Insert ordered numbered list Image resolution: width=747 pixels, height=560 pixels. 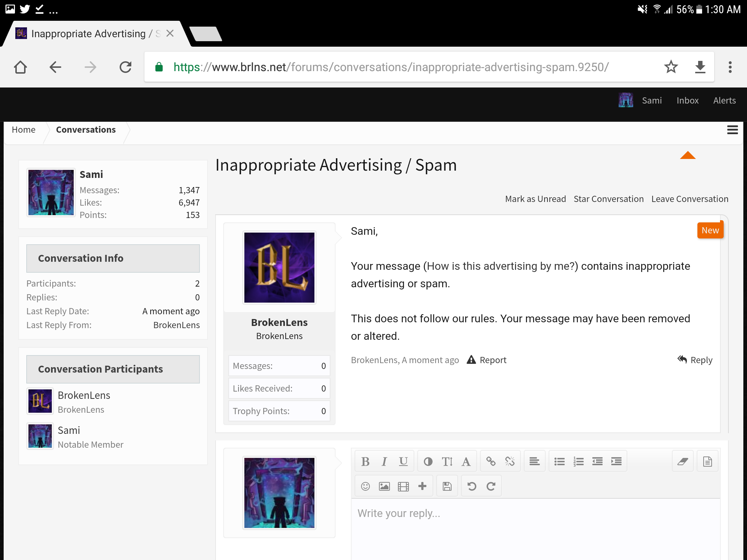coord(578,462)
